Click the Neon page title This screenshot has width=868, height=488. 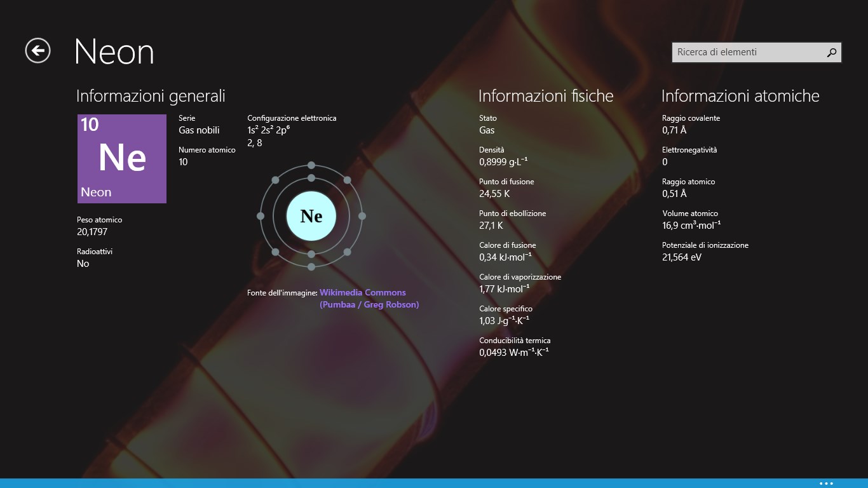[114, 52]
